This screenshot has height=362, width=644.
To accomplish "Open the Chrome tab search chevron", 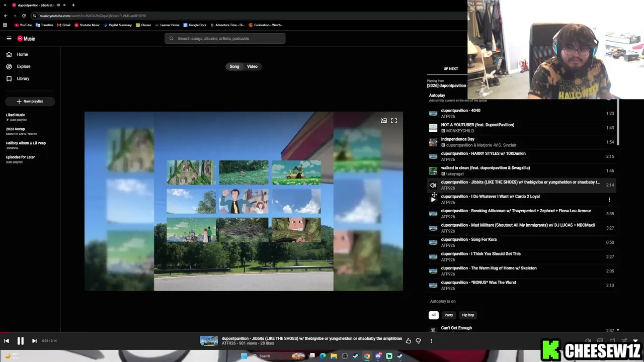I will coord(6,5).
